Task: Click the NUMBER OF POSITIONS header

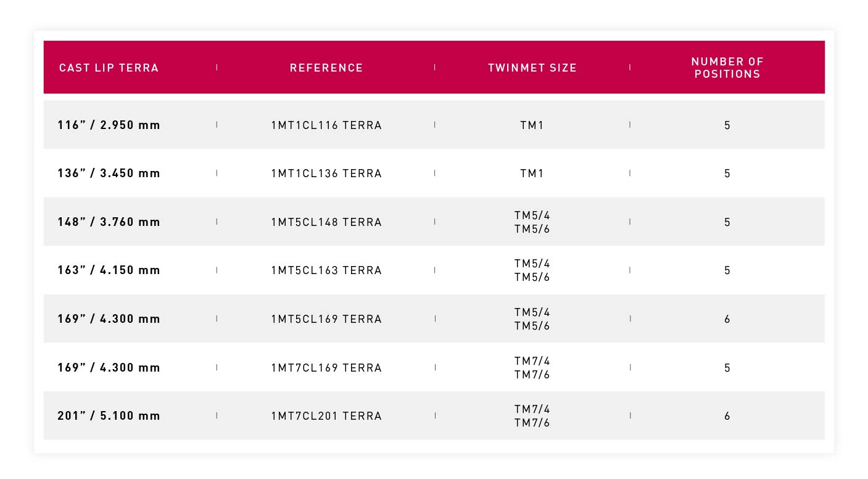Action: [x=727, y=68]
